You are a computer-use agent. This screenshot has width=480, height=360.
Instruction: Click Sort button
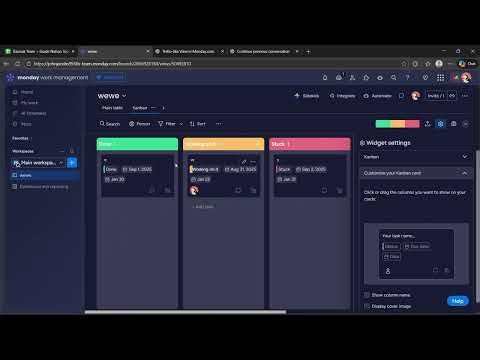(198, 124)
